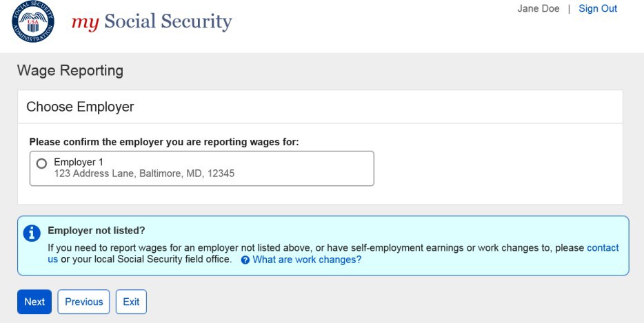This screenshot has height=323, width=644.
Task: Click the 'Please confirm the employer' prompt text
Action: pyautogui.click(x=165, y=142)
